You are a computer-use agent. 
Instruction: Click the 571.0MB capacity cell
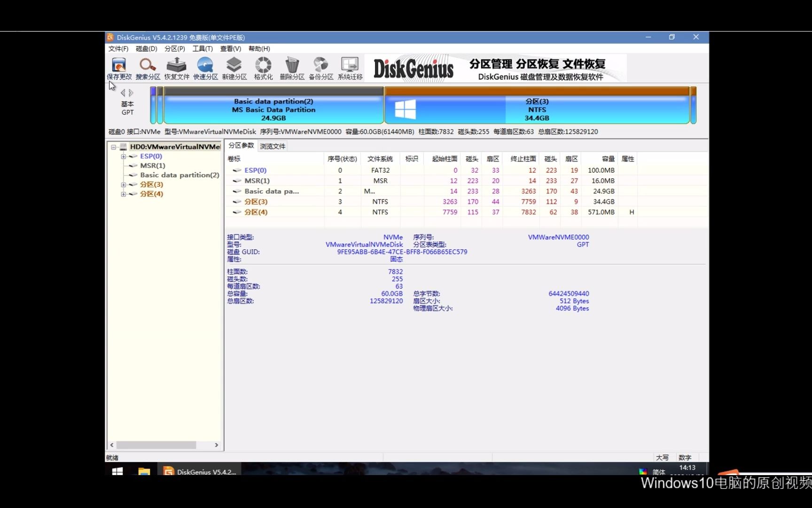pyautogui.click(x=601, y=212)
